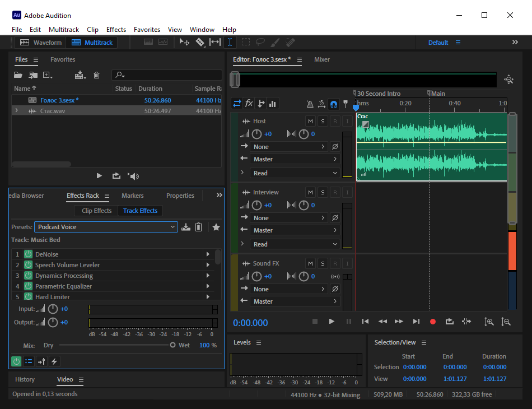Viewport: 532px width, 409px height.
Task: Click the Record button in transport
Action: click(432, 322)
